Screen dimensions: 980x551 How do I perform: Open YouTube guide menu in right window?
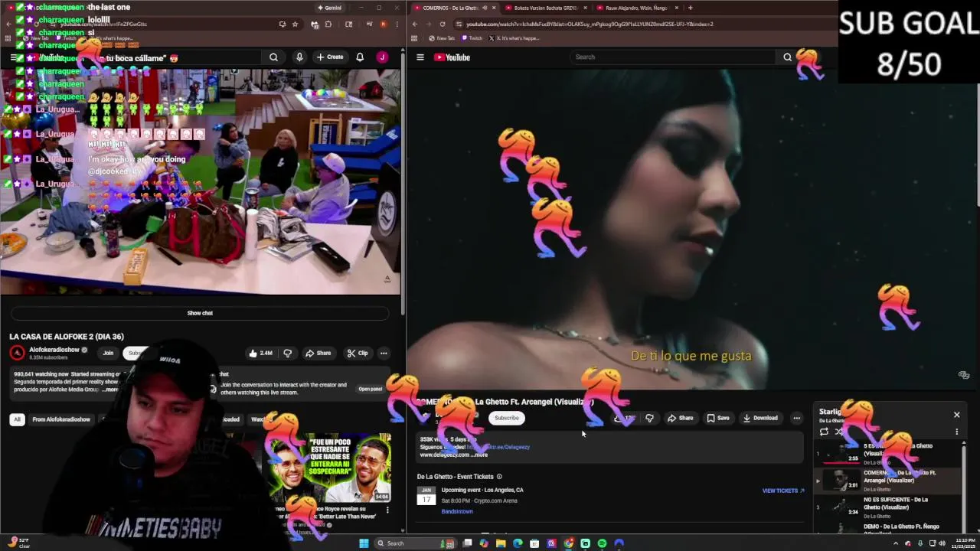coord(420,57)
